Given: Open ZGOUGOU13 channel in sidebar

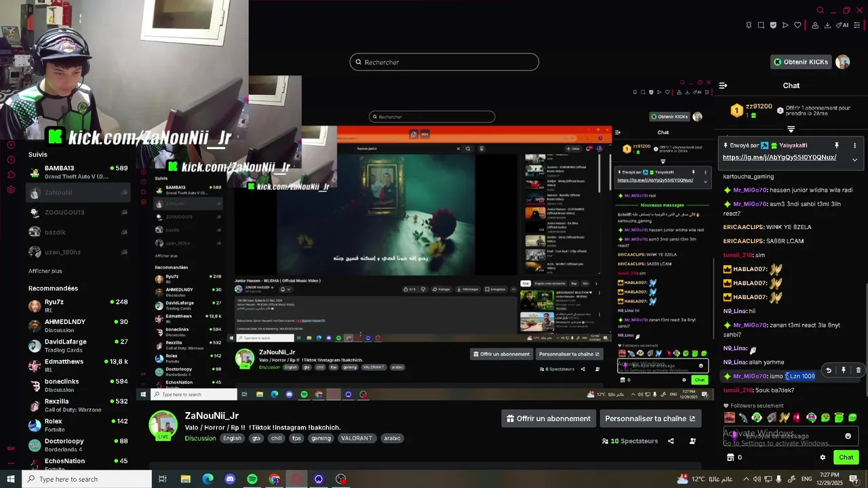Looking at the screenshot, I should (x=78, y=212).
